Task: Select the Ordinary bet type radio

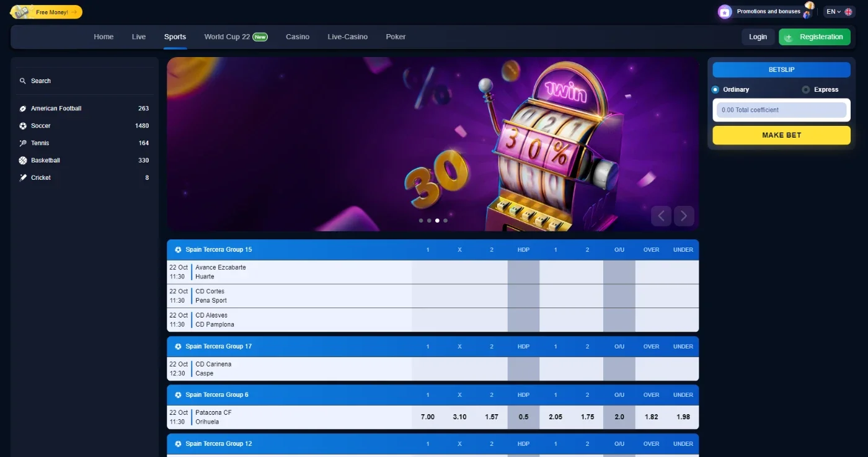Action: coord(715,90)
